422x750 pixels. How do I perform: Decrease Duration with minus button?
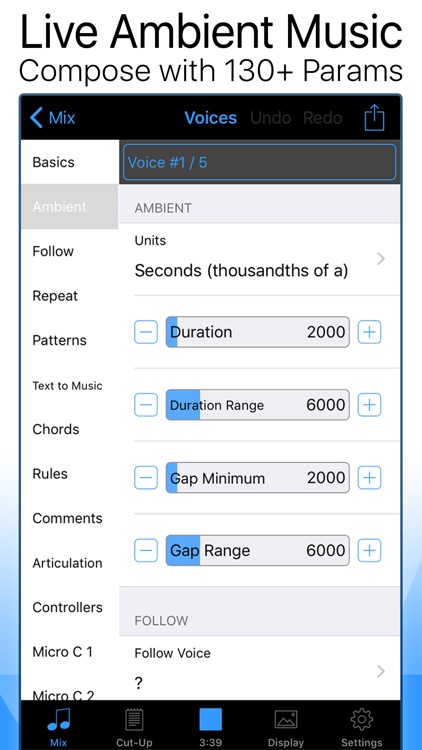[146, 332]
